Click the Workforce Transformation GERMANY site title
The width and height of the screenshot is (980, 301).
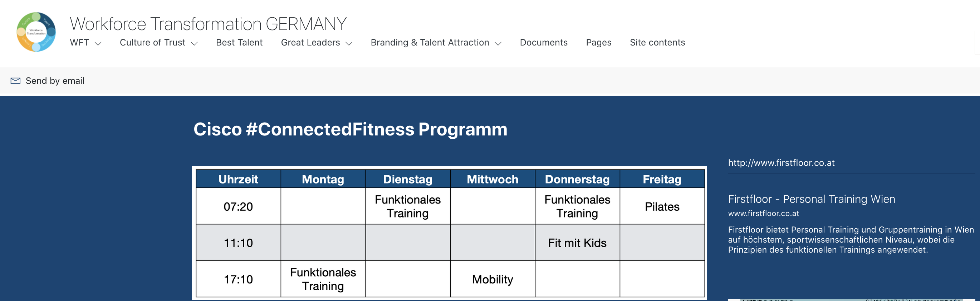pyautogui.click(x=208, y=24)
